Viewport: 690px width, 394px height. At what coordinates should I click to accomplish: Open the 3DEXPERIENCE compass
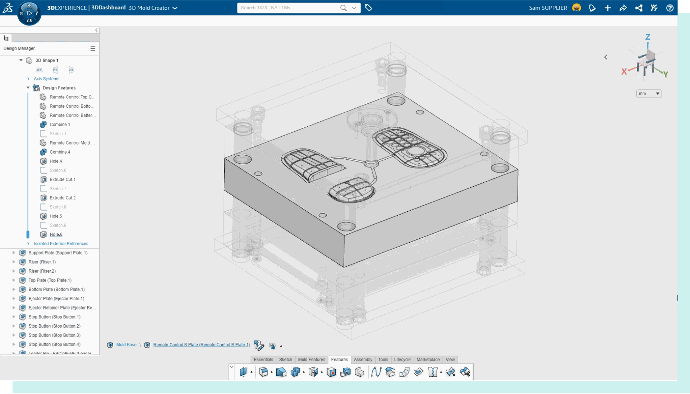[29, 13]
